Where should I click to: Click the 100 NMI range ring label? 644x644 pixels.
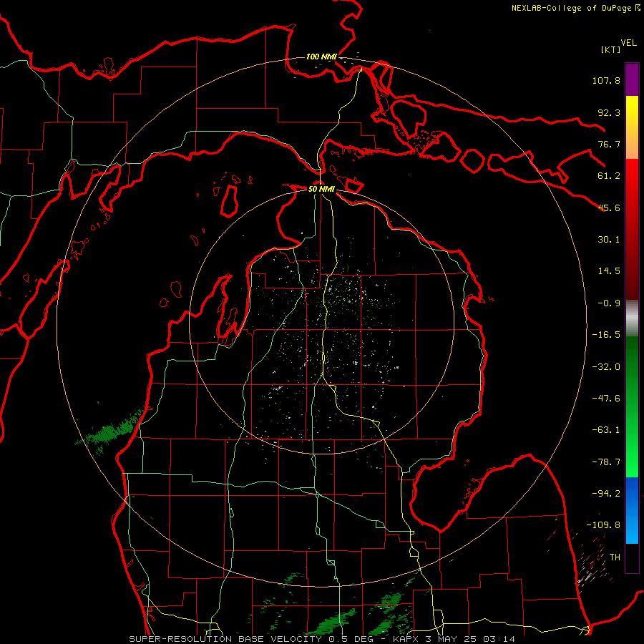click(321, 57)
